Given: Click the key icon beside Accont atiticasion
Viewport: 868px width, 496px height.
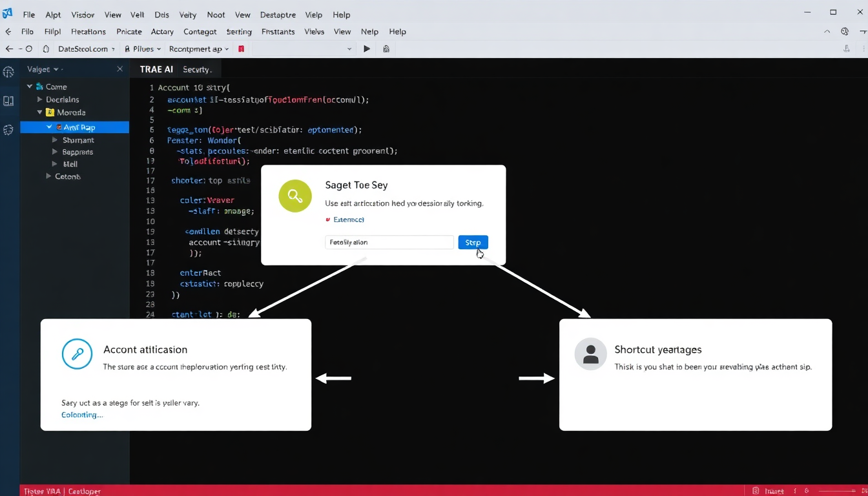Looking at the screenshot, I should pos(78,354).
